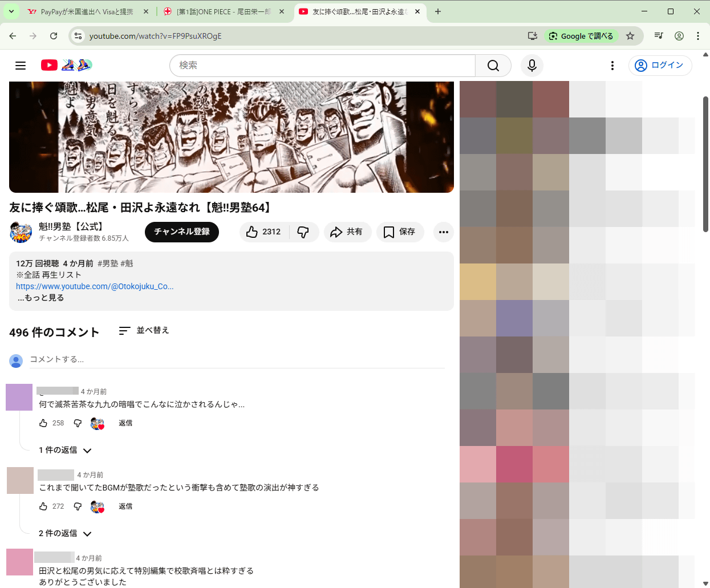
Task: Reload the page with refresh icon
Action: coord(54,36)
